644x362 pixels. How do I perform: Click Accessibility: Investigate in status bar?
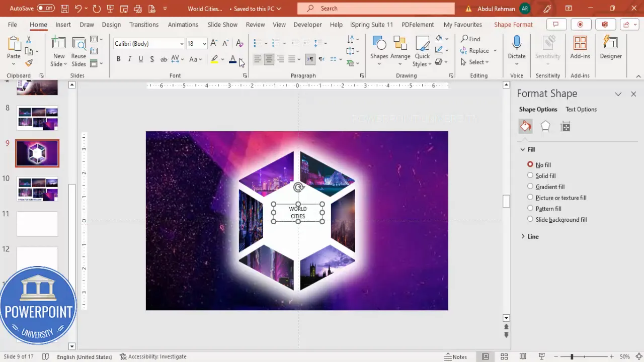153,356
